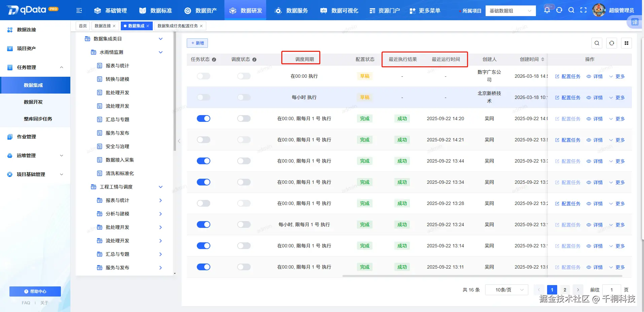The image size is (644, 312).
Task: Enable schedule status for 13:24 row
Action: 244,224
